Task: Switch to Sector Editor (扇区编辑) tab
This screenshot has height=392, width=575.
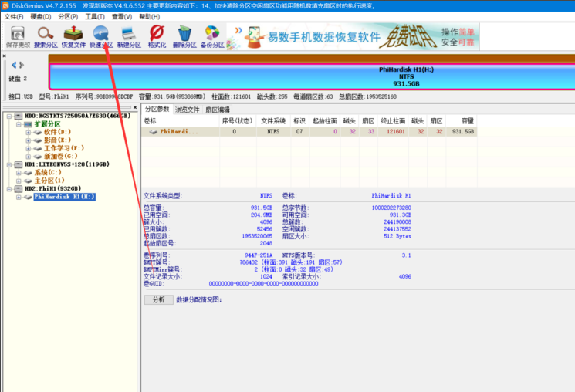Action: click(218, 110)
